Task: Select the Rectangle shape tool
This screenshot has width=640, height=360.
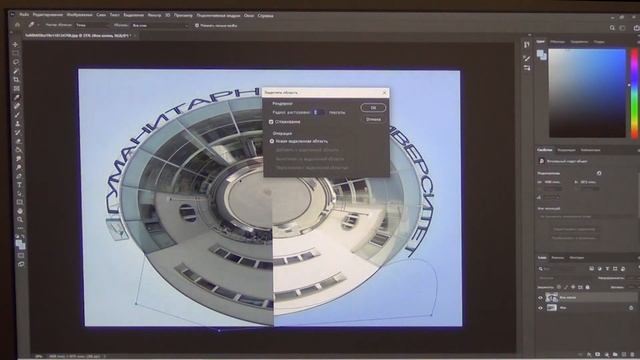Action: (20, 202)
